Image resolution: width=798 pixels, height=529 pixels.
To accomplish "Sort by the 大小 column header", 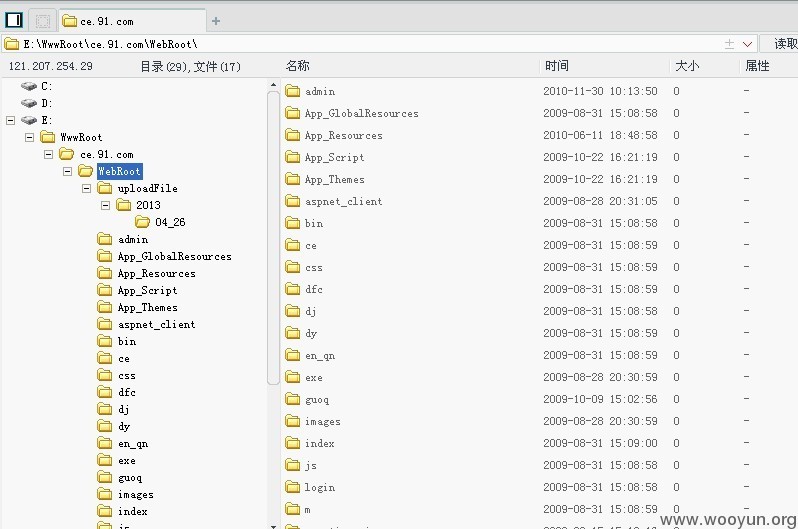I will [687, 66].
